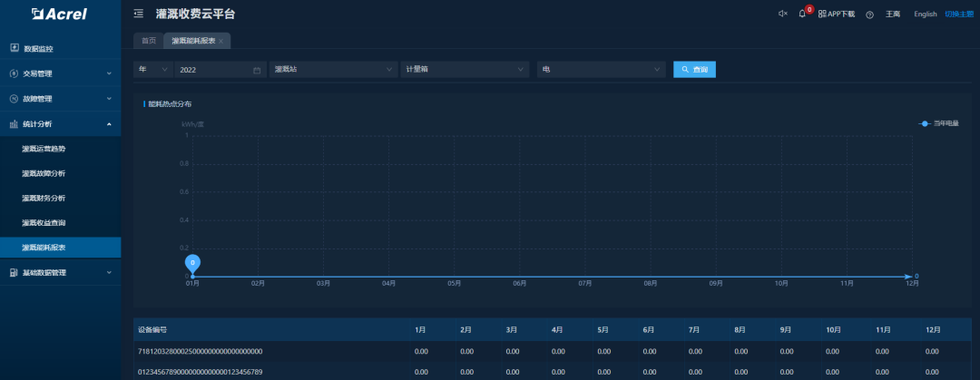The height and width of the screenshot is (380, 980).
Task: Click the 故障管理 sidebar icon
Action: [x=15, y=99]
